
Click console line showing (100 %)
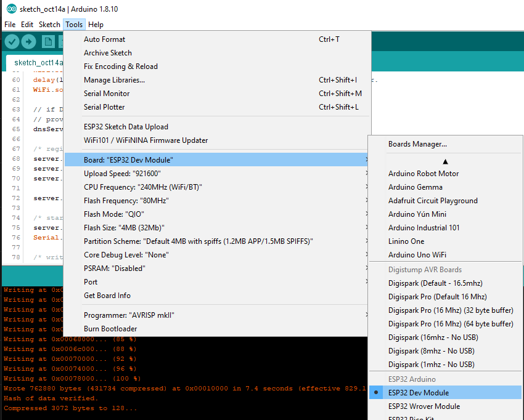click(72, 379)
